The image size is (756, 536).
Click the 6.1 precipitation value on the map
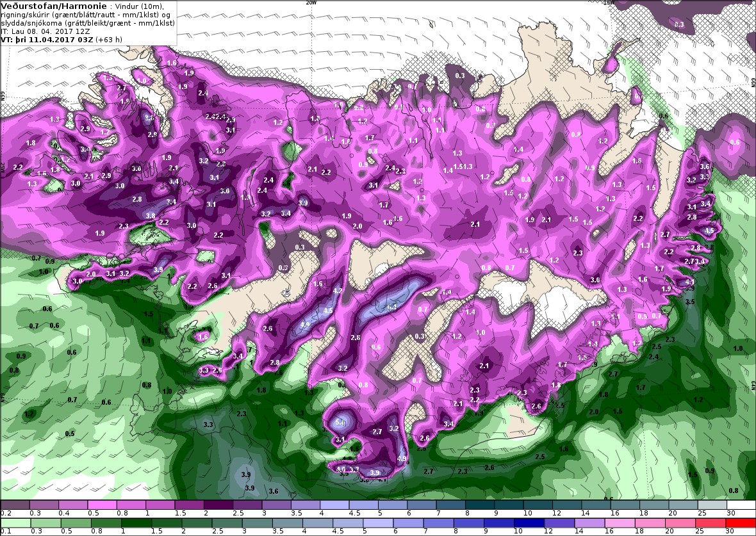(392, 307)
